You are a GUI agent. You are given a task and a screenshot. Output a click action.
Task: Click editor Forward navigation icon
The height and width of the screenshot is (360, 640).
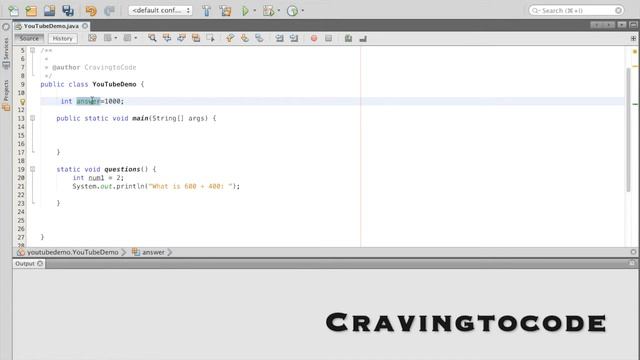pyautogui.click(x=127, y=38)
